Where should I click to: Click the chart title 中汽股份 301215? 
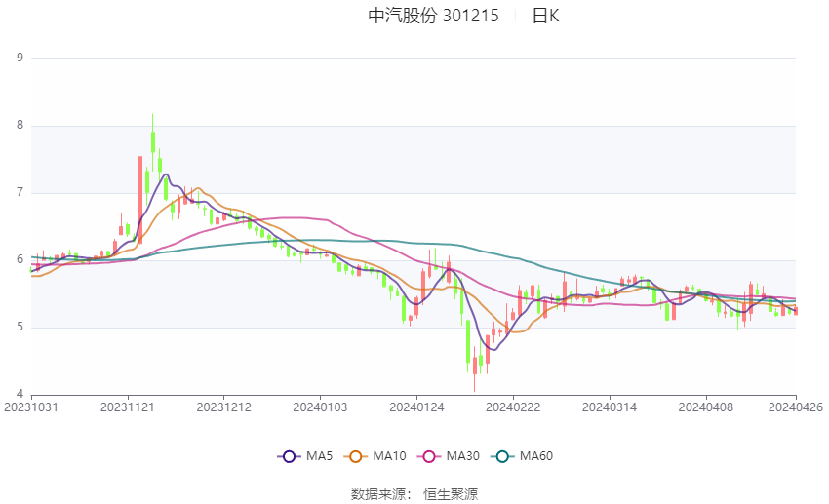click(x=434, y=16)
